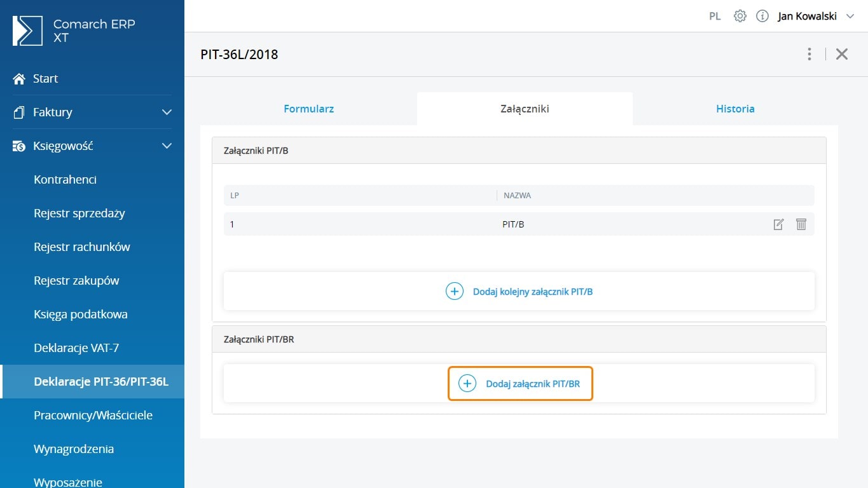Image resolution: width=868 pixels, height=488 pixels.
Task: Click the info circle icon
Action: [762, 17]
